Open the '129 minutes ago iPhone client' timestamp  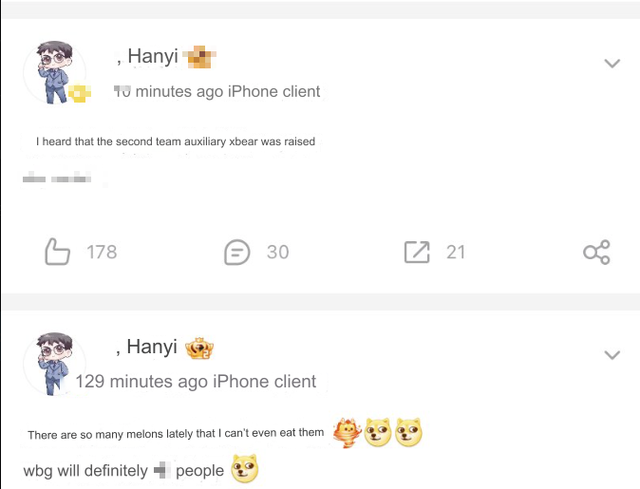195,381
